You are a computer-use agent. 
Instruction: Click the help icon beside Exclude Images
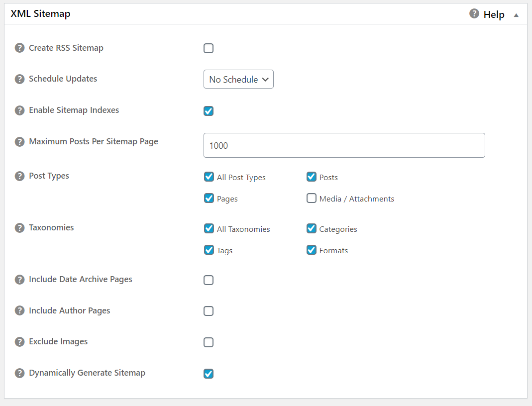(20, 341)
